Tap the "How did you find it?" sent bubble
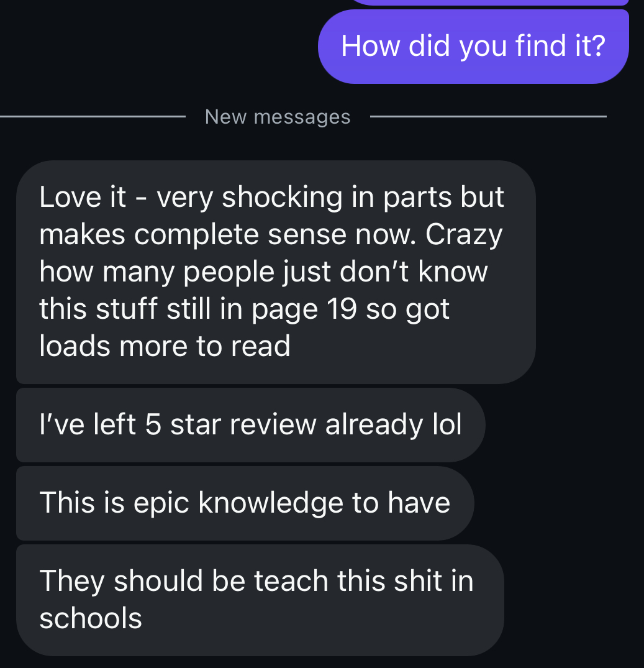The height and width of the screenshot is (668, 644). click(473, 47)
